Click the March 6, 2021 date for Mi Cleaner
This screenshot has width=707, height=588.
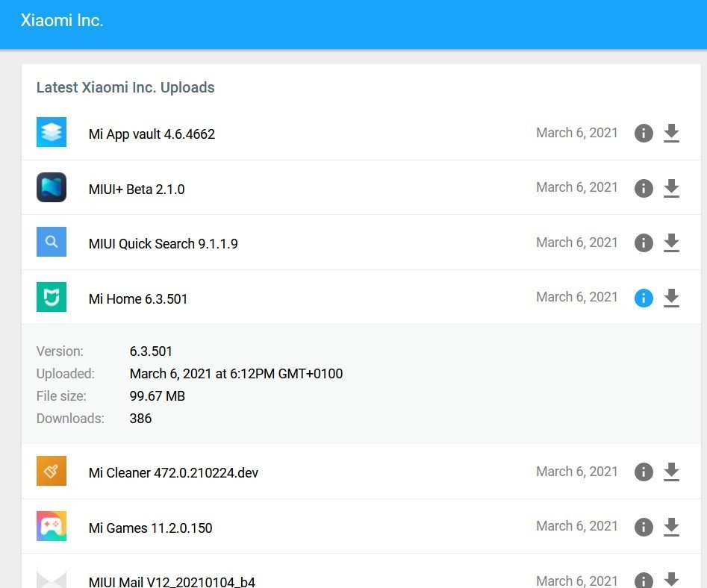tap(576, 472)
